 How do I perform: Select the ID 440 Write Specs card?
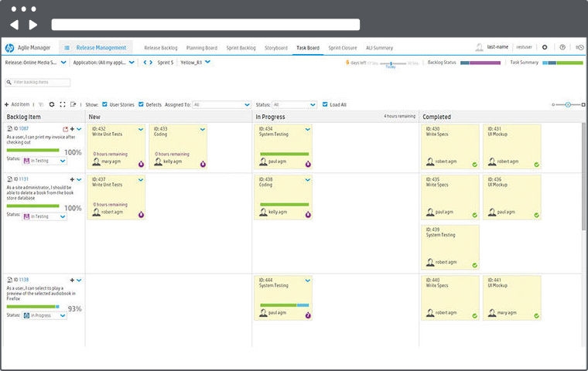[x=450, y=298]
